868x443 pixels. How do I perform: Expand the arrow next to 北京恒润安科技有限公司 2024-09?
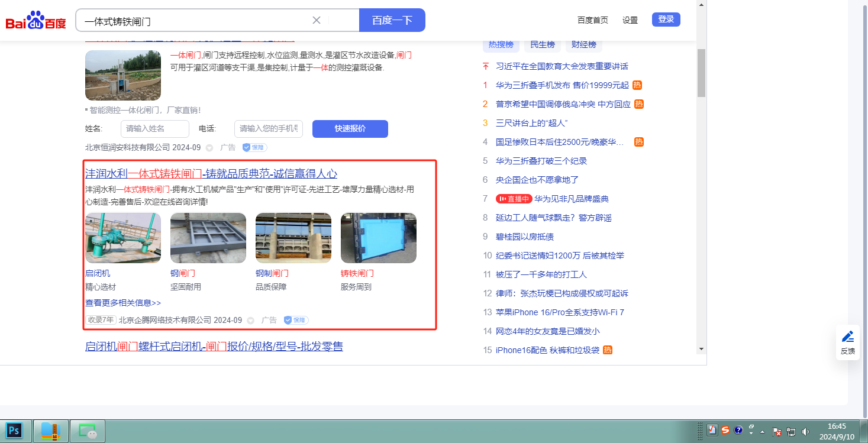coord(209,147)
